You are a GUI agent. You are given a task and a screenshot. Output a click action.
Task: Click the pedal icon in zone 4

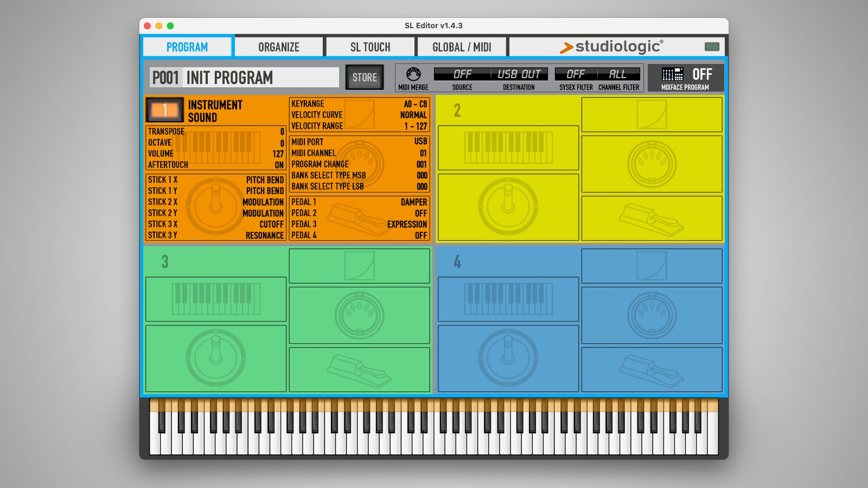tap(651, 369)
